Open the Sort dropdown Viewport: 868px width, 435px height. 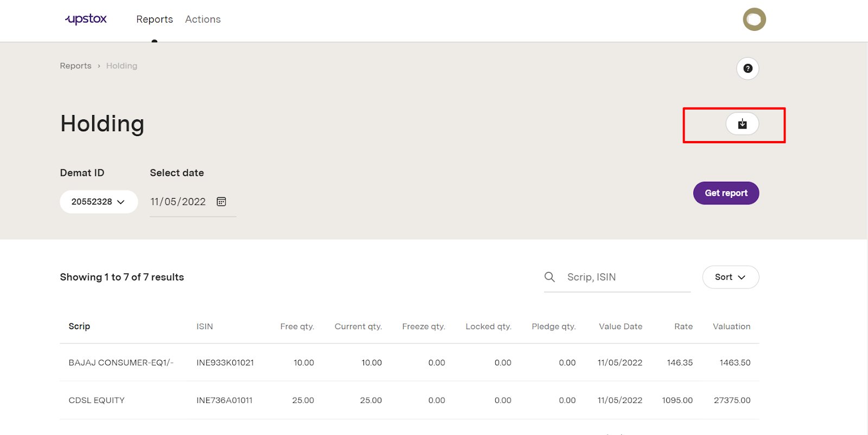click(x=730, y=277)
